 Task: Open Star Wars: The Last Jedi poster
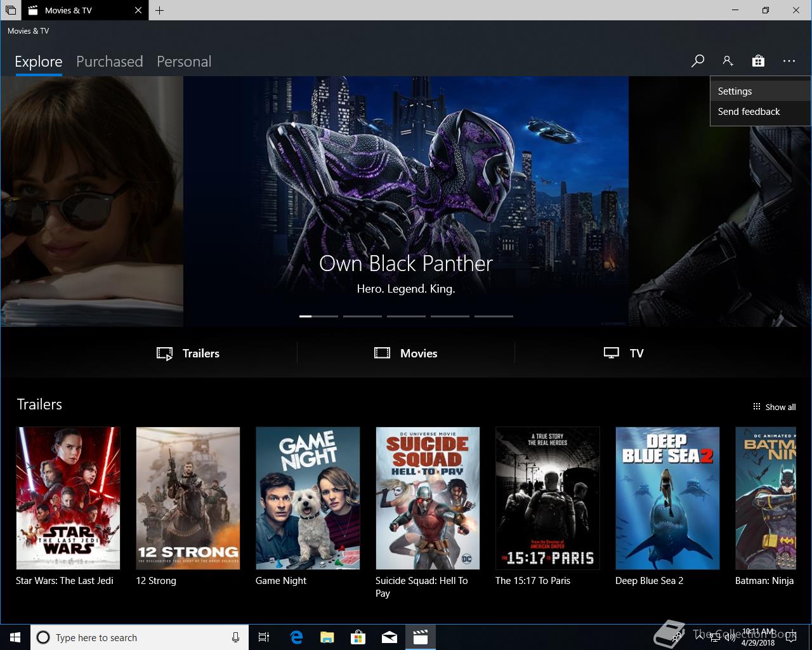pos(68,498)
